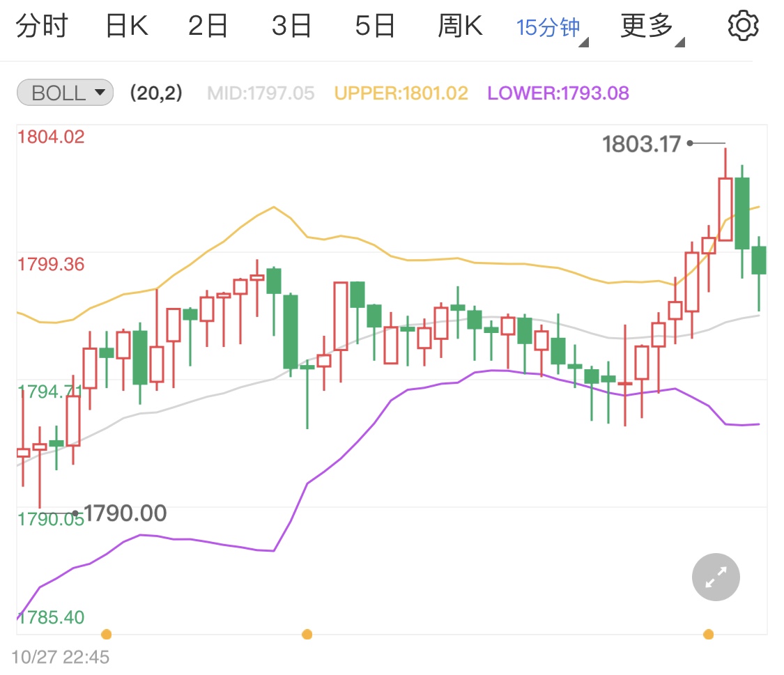Expand chart to fullscreen view
Image resolution: width=784 pixels, height=675 pixels.
(x=716, y=577)
